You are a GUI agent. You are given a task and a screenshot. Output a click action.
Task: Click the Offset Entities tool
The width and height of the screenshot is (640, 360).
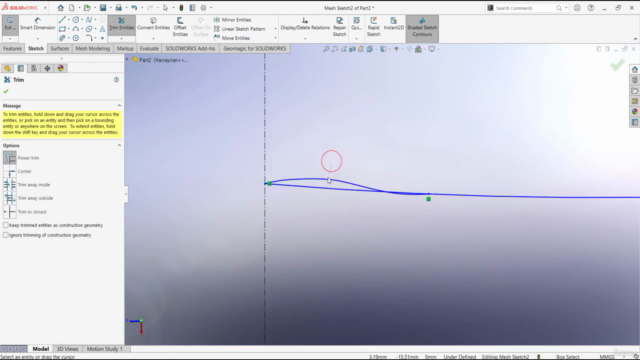[180, 27]
